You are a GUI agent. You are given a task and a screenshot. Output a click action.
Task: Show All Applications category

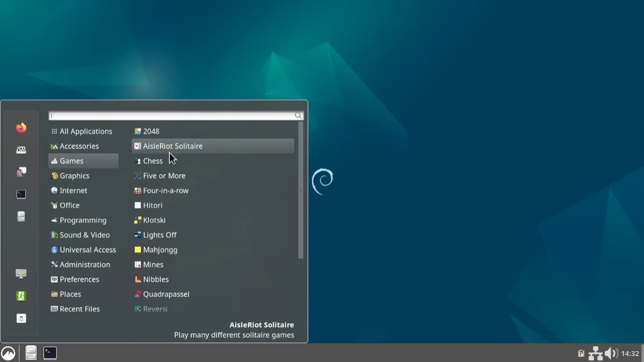86,131
